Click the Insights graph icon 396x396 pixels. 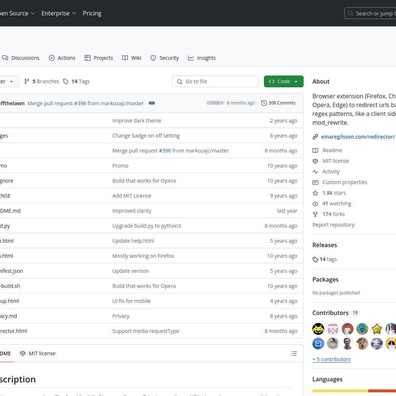tap(191, 58)
